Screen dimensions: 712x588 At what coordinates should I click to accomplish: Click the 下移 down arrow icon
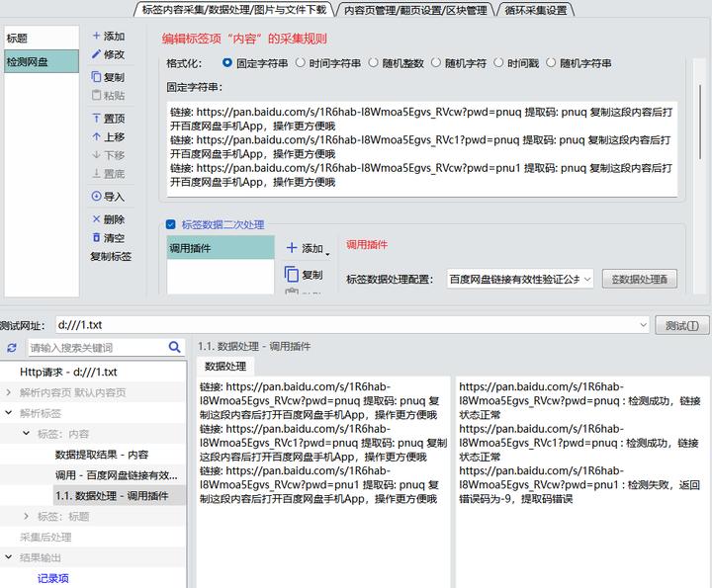click(96, 155)
